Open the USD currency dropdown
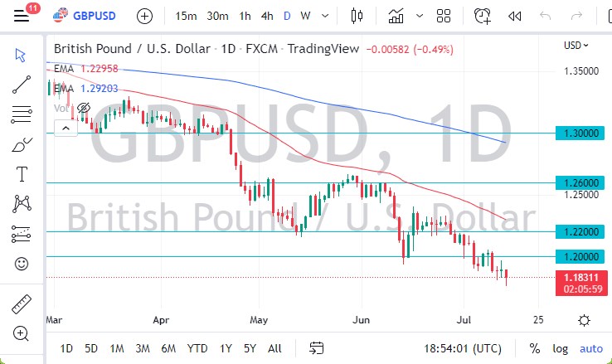612x364 pixels. [576, 46]
